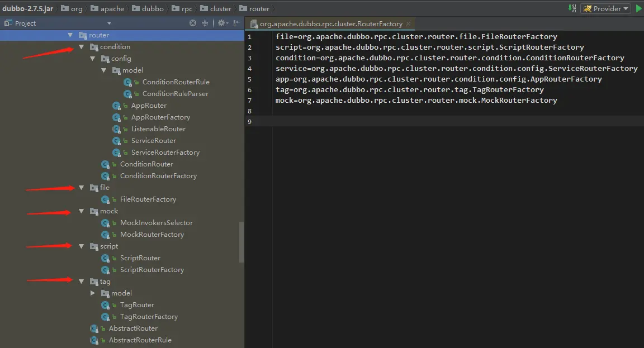Click the make project build icon
The image size is (644, 348).
[572, 8]
